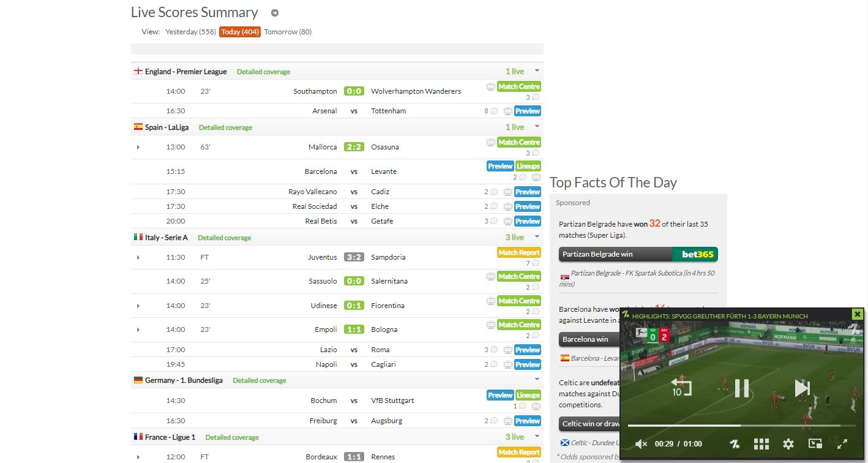The width and height of the screenshot is (868, 463).
Task: Open Spain - LaLiga competition link
Action: pos(166,127)
